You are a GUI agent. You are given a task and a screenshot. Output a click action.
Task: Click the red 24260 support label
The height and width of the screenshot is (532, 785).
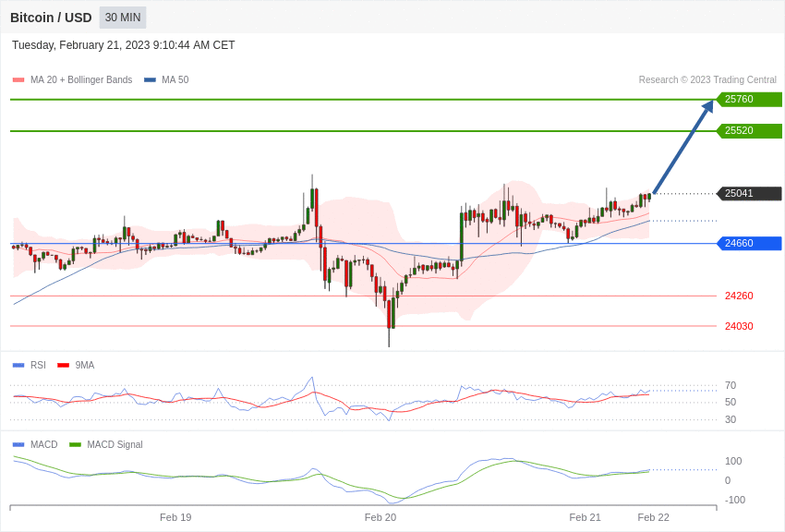739,296
